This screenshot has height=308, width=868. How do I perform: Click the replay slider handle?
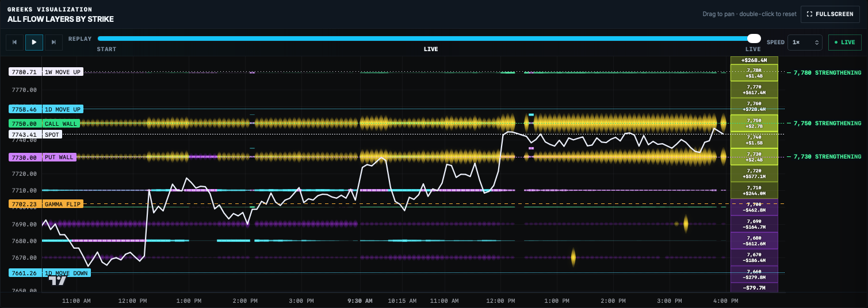click(754, 38)
